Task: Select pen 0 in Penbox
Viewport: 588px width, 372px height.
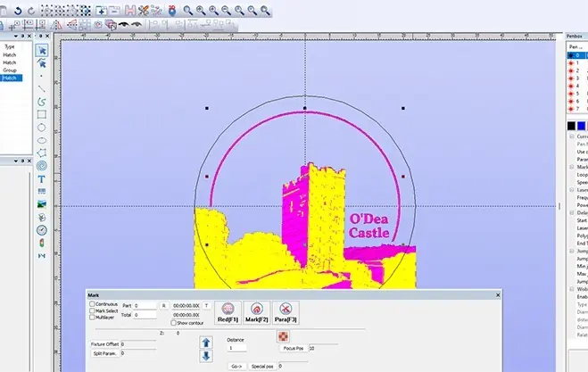Action: pos(577,55)
